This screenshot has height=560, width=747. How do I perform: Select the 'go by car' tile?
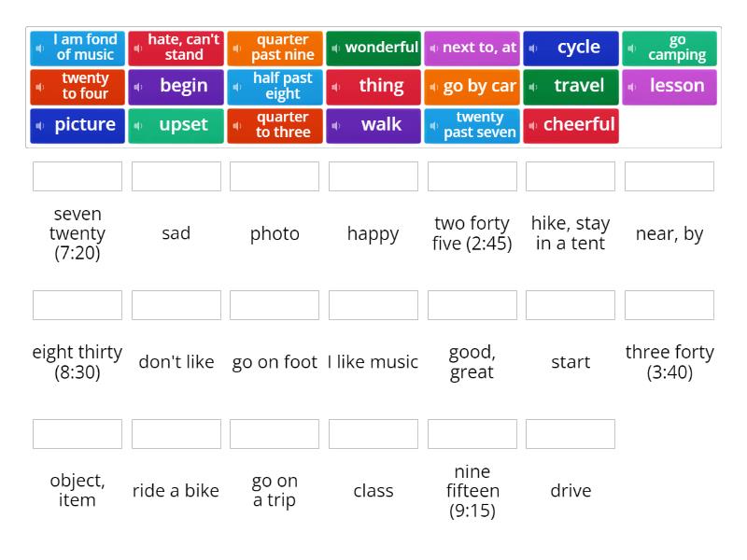point(472,87)
